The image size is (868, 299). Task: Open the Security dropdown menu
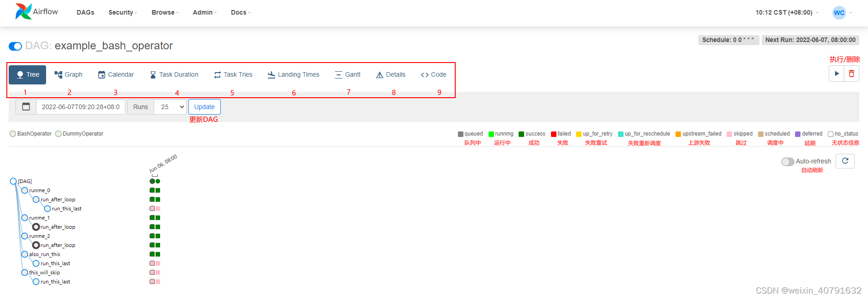[123, 12]
